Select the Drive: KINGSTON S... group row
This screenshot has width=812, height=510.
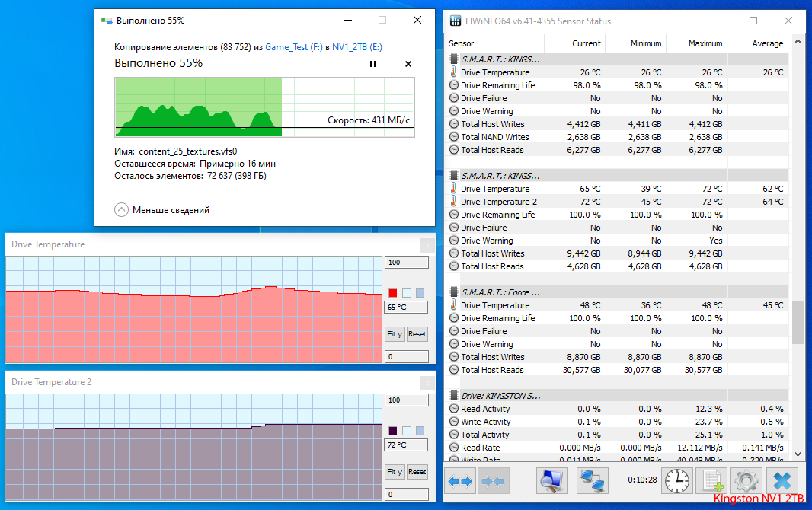pyautogui.click(x=616, y=396)
